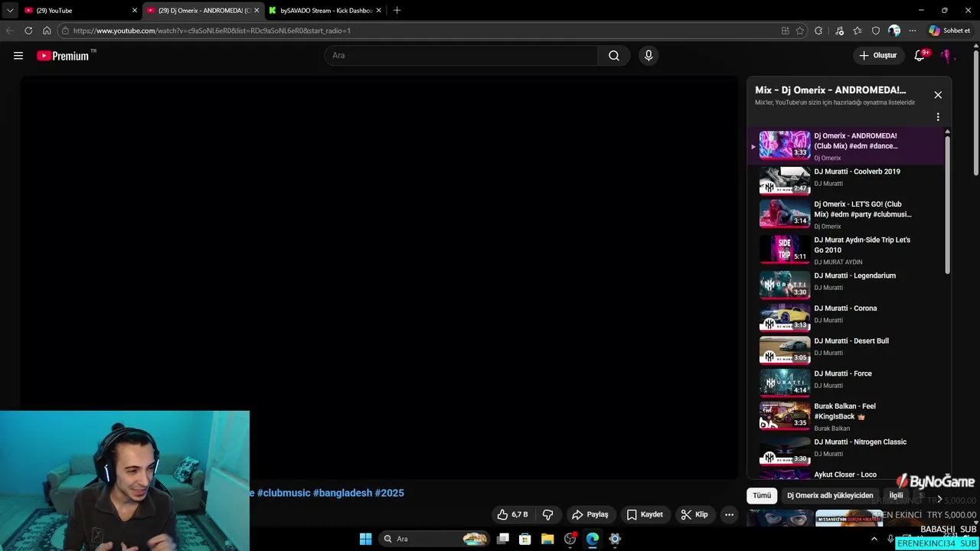Open more actions ellipsis under video

[x=730, y=514]
